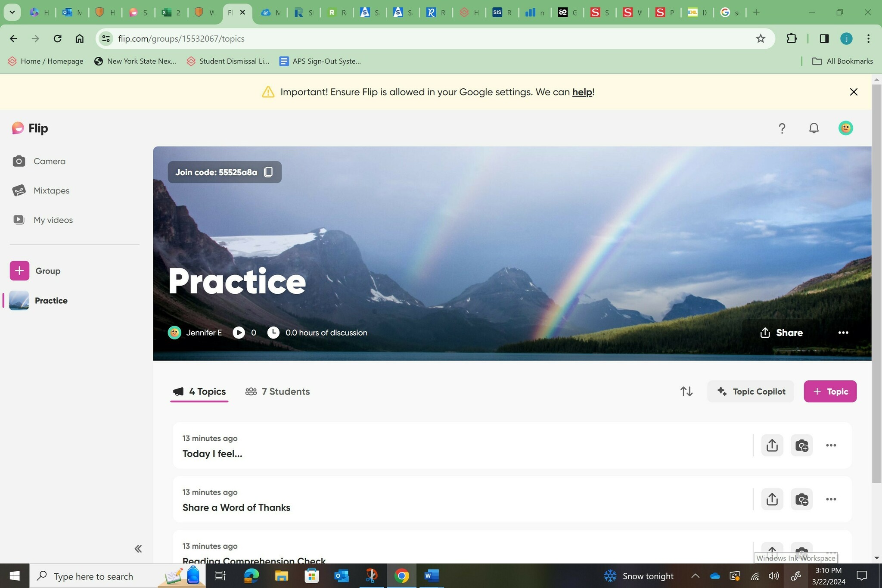
Task: Sort topics using the arrows icon
Action: (x=686, y=392)
